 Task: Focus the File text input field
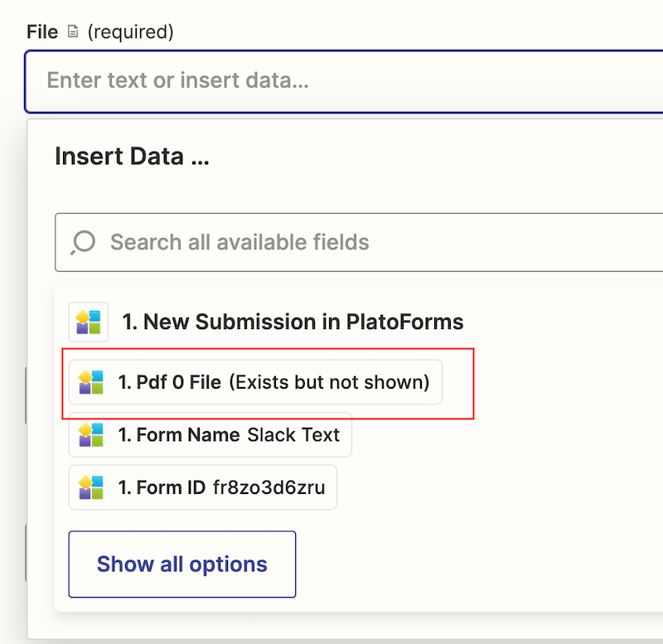point(331,81)
